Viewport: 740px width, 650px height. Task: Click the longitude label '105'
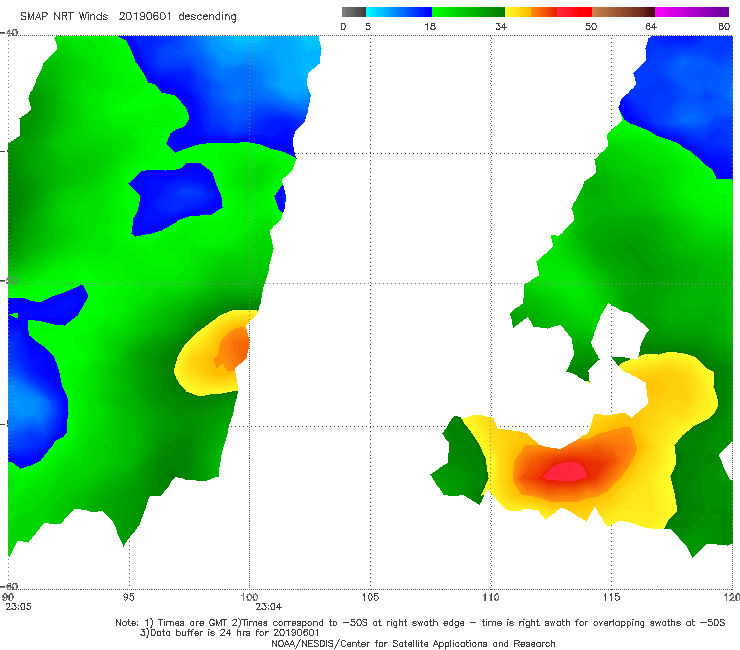370,597
